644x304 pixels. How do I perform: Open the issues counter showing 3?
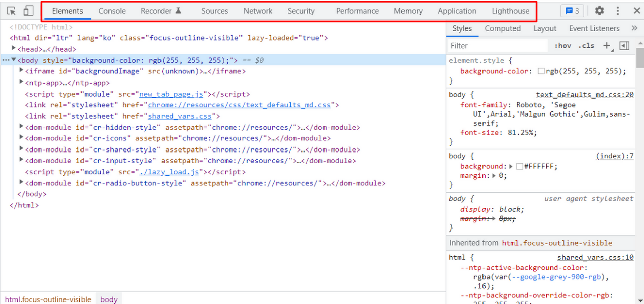pyautogui.click(x=573, y=11)
